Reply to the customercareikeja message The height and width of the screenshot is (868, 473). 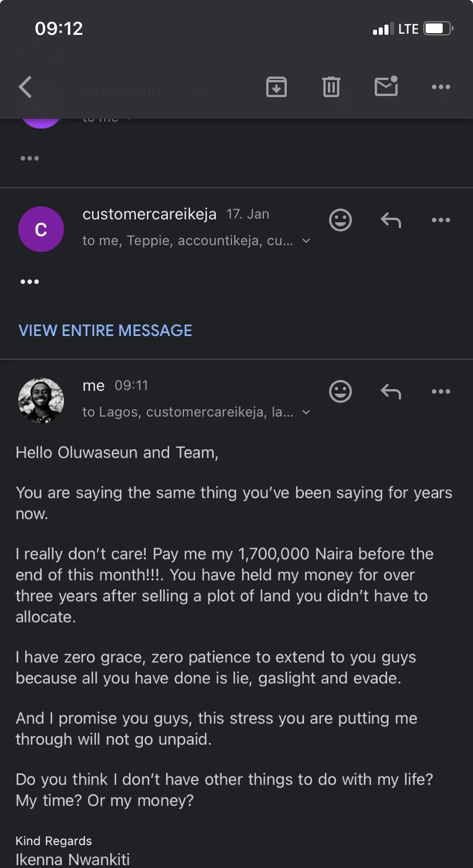tap(391, 220)
